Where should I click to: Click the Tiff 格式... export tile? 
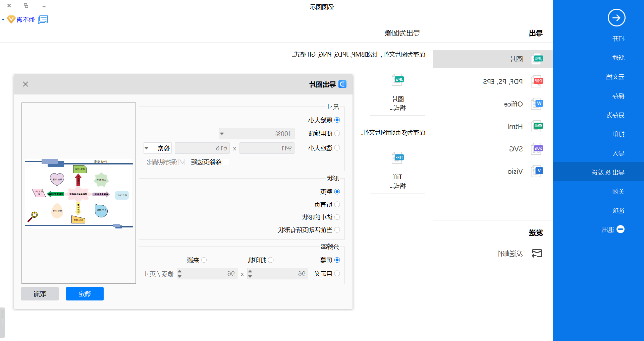click(x=397, y=171)
